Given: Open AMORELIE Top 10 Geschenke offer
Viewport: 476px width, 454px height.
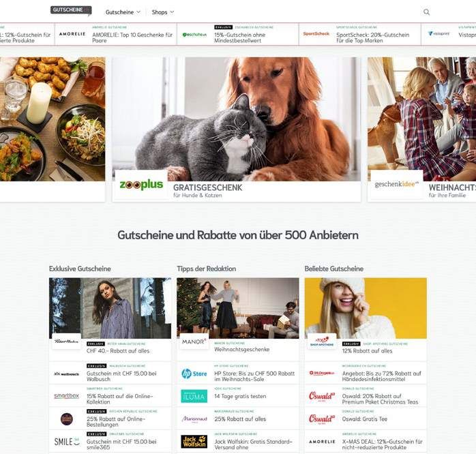Looking at the screenshot, I should click(x=132, y=37).
